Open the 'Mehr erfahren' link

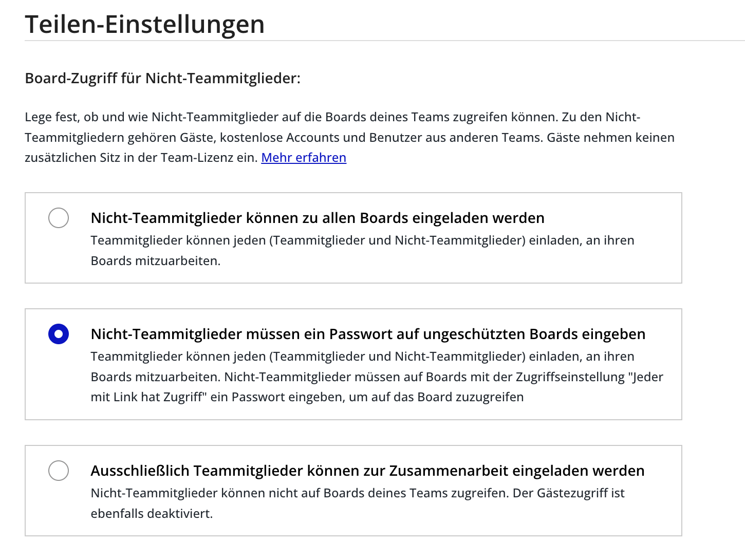pos(304,157)
